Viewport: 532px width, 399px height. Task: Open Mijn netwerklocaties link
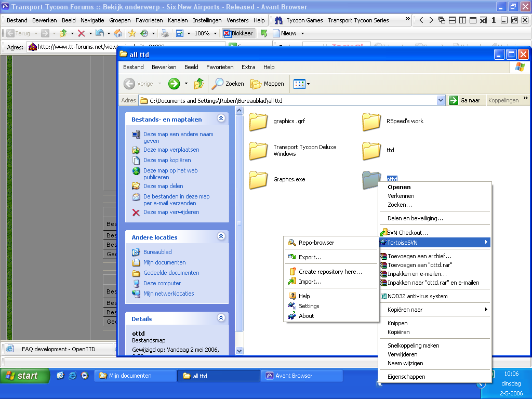click(168, 294)
